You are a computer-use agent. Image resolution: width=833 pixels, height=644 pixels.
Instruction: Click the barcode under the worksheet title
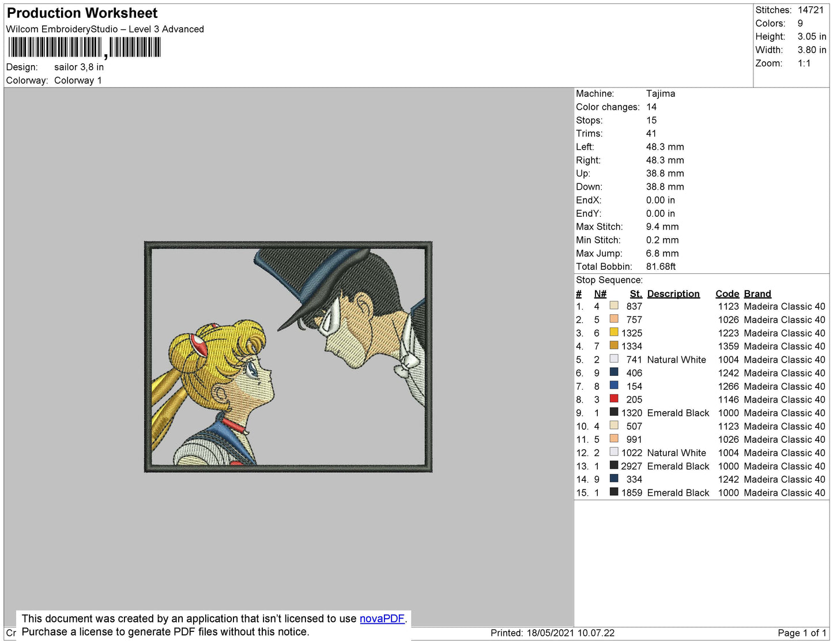tap(85, 48)
